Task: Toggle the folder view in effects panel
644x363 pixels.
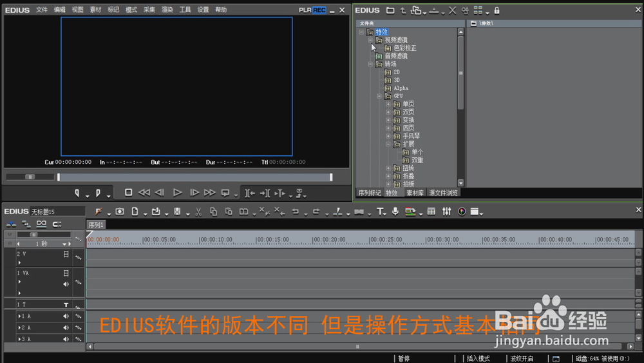Action: click(390, 10)
